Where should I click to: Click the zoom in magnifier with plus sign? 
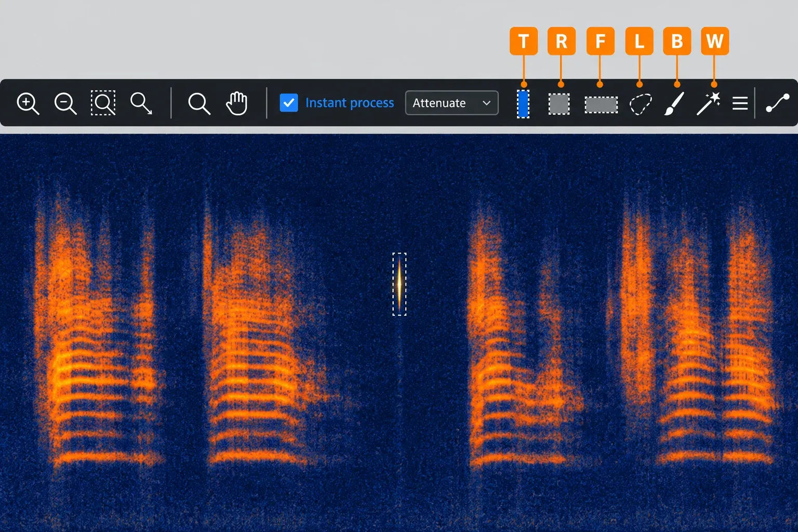pos(28,103)
